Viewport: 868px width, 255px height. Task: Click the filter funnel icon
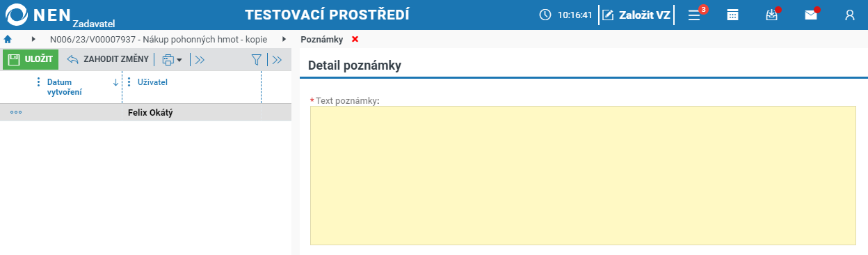click(x=255, y=60)
